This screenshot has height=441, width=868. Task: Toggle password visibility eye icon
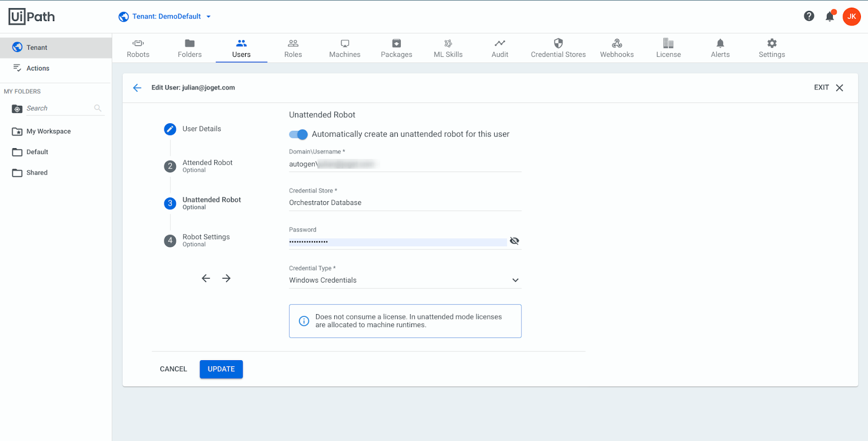[514, 241]
